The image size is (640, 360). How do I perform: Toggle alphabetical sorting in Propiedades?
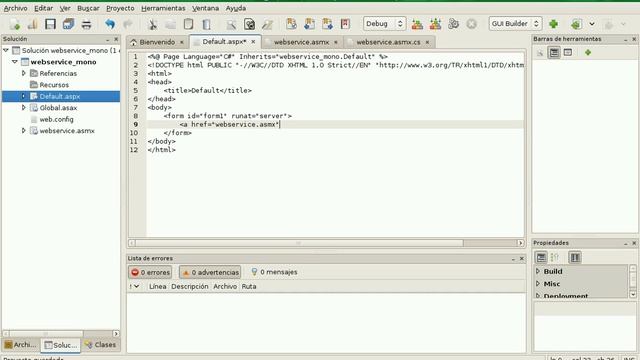[x=555, y=257]
